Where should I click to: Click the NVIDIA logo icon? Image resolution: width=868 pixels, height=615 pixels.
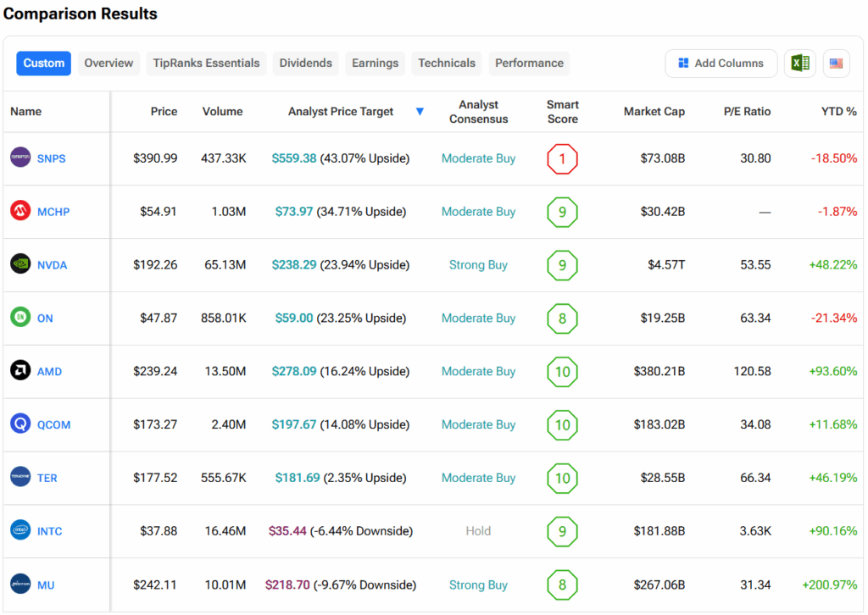pyautogui.click(x=20, y=264)
